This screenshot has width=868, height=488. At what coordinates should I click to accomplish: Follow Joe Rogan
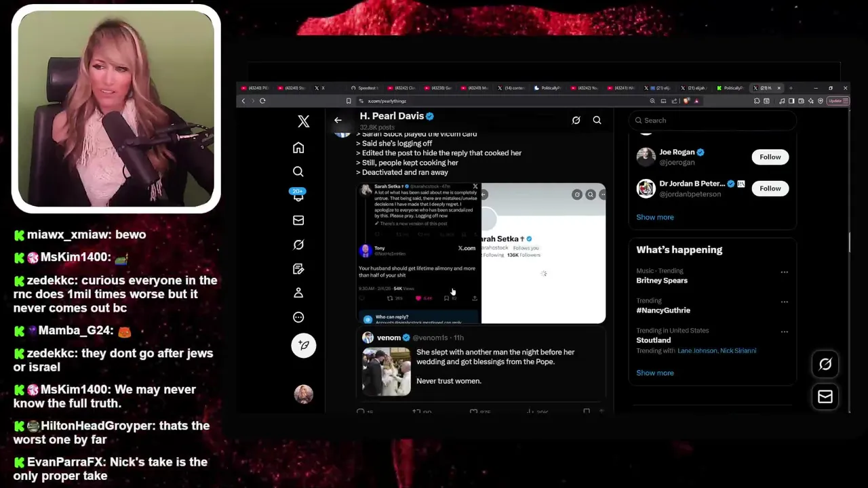770,157
